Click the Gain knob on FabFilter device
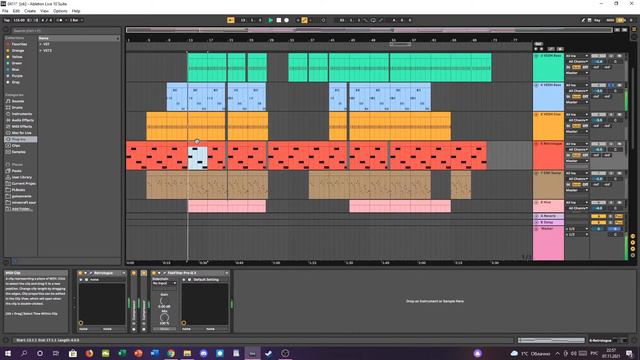This screenshot has width=640, height=360. pyautogui.click(x=164, y=301)
